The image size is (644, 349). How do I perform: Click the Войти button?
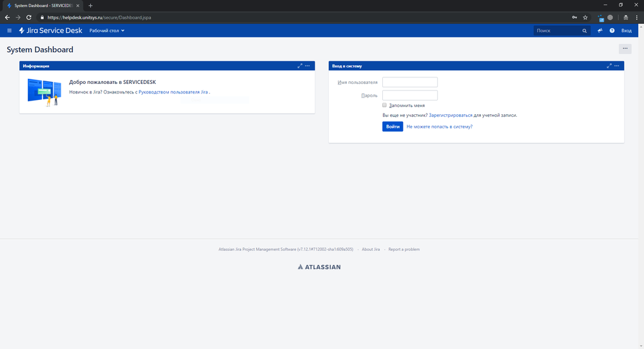[x=393, y=126]
